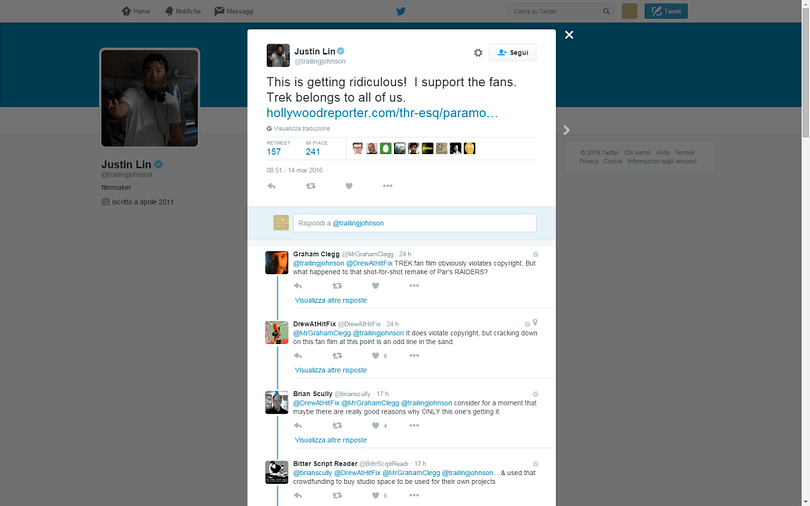Click the 24 h timestamp on DrewAtHitFix's tweet
This screenshot has width=810, height=506.
pyautogui.click(x=393, y=324)
